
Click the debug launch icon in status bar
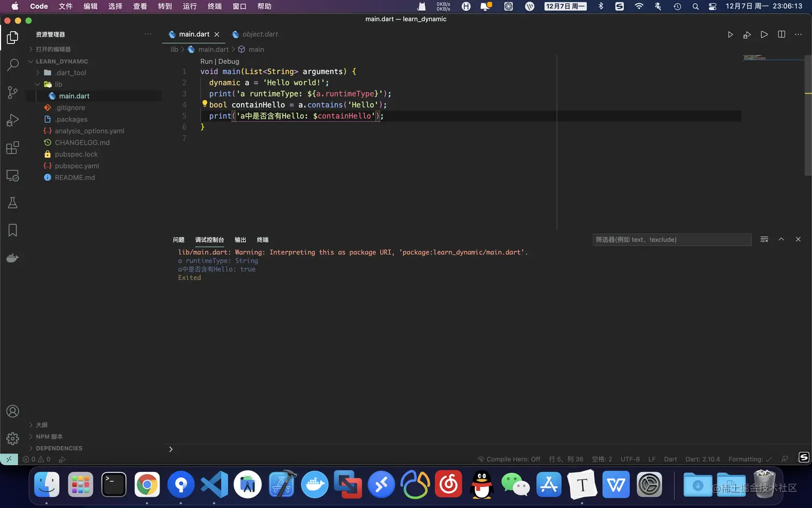point(62,460)
